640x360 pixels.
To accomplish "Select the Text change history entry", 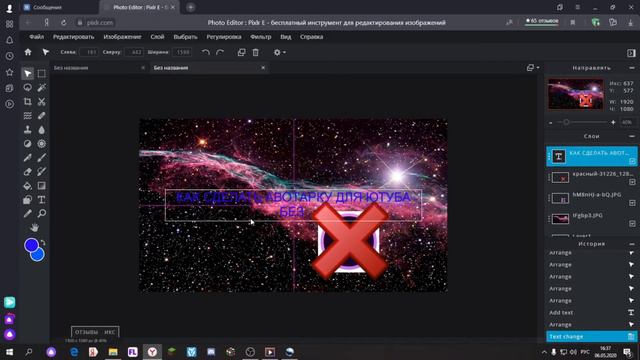I will tap(591, 337).
